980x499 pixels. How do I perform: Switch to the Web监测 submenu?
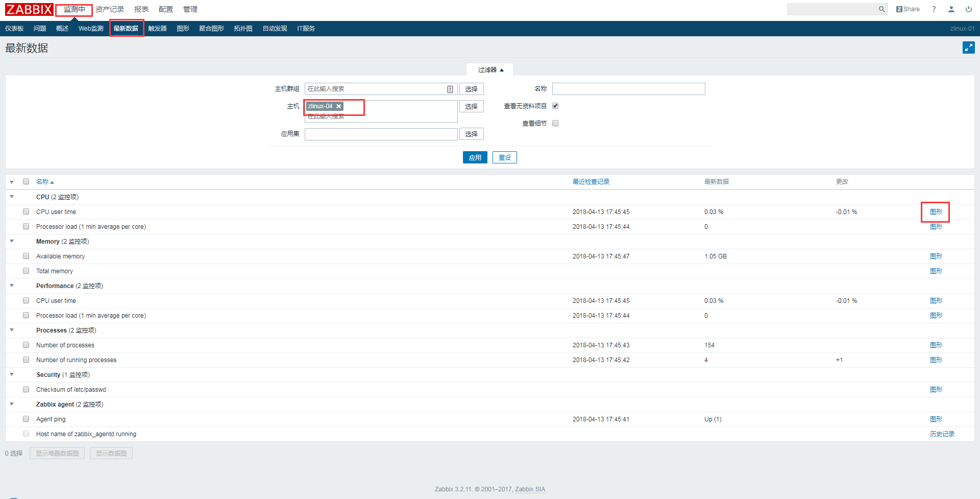[x=91, y=29]
